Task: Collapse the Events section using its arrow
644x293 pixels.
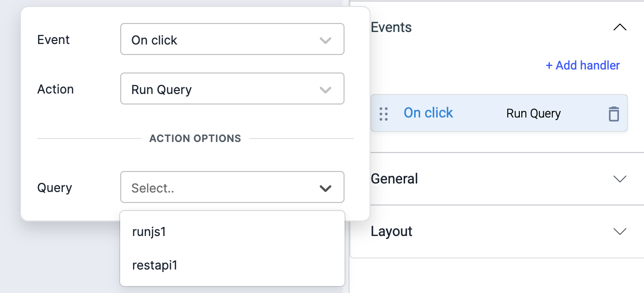Action: [x=619, y=27]
